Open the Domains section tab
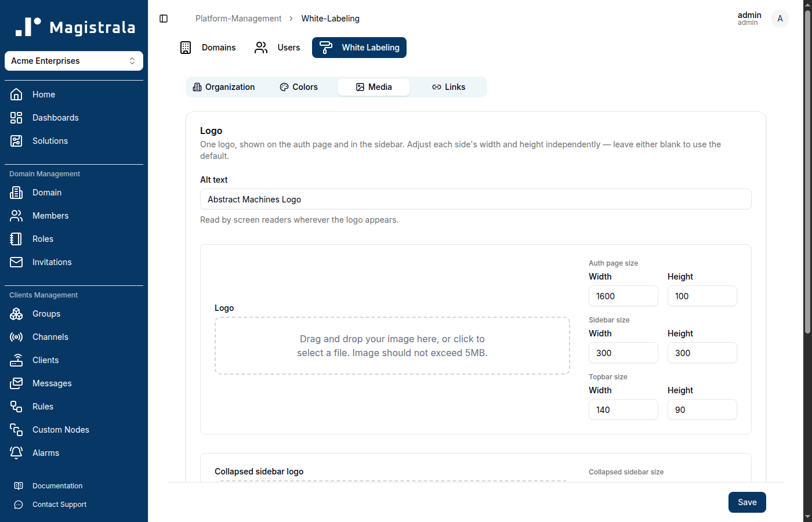Viewport: 812px width, 522px height. [208, 48]
